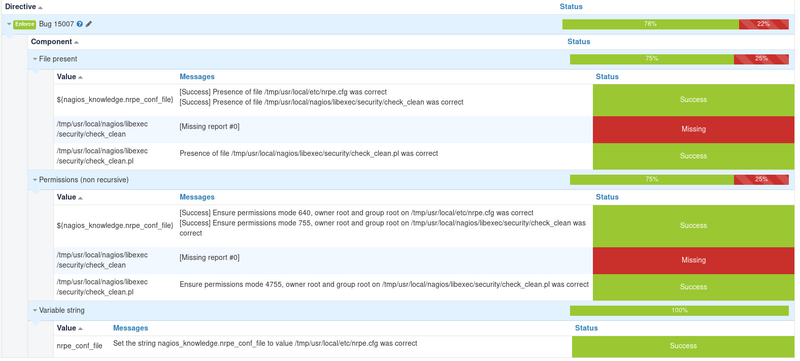Collapse the Bug 15007 directive row
Screen dimensions: 800x361
[x=9, y=24]
